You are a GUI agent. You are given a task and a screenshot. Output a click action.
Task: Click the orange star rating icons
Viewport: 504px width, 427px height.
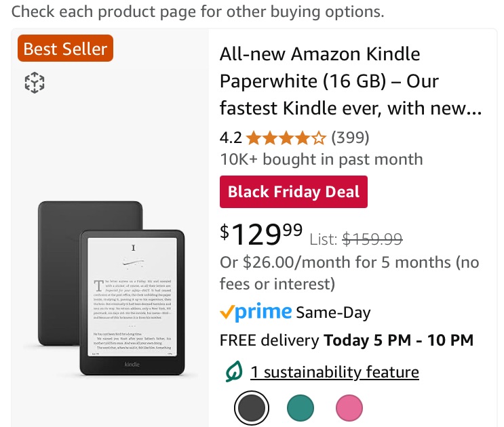pos(286,138)
